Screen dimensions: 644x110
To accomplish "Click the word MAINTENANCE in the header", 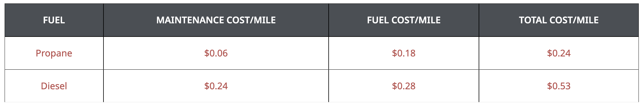I will point(190,20).
